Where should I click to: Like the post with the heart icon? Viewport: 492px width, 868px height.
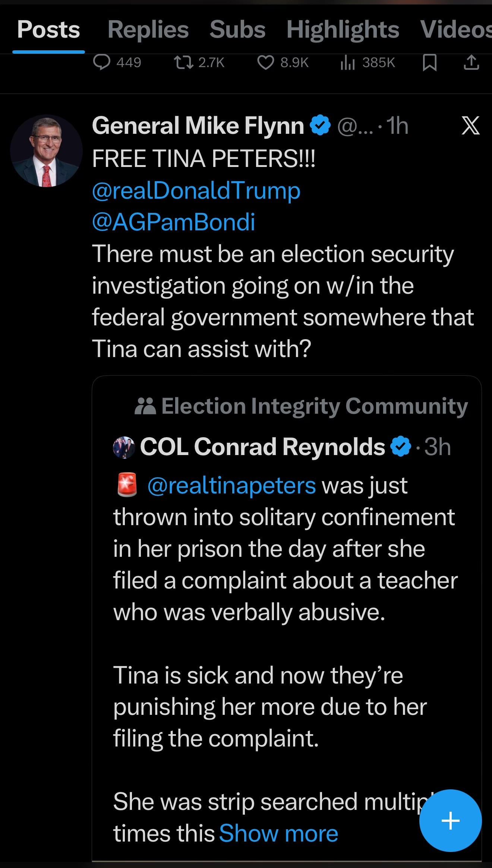click(265, 62)
